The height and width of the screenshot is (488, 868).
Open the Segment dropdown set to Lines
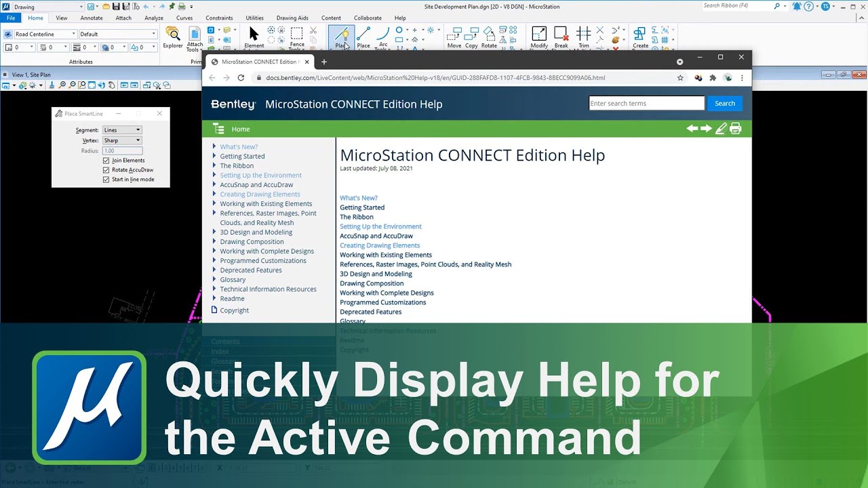(x=122, y=130)
